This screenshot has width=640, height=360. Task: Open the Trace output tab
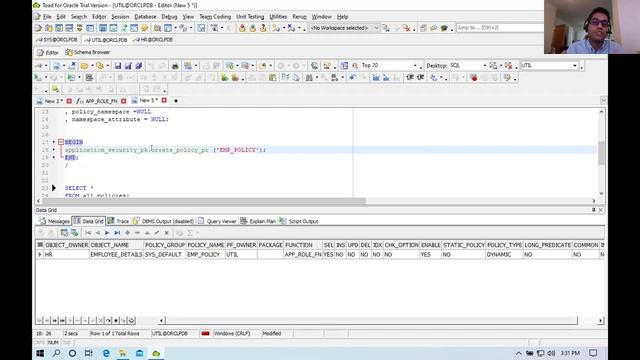(118, 221)
